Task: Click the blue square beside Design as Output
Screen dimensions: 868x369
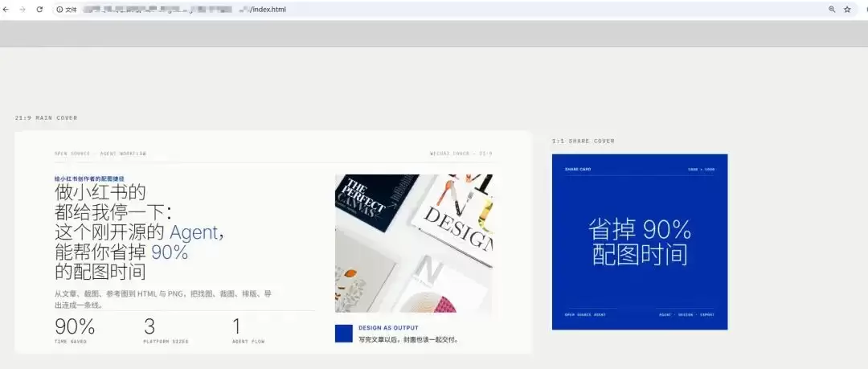Action: pyautogui.click(x=344, y=334)
